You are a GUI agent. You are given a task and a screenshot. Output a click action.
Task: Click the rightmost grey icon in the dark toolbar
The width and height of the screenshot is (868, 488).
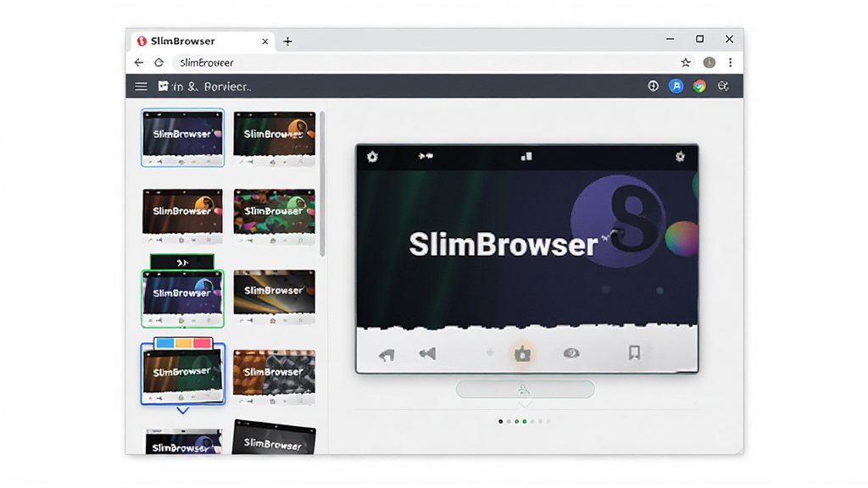(x=723, y=86)
